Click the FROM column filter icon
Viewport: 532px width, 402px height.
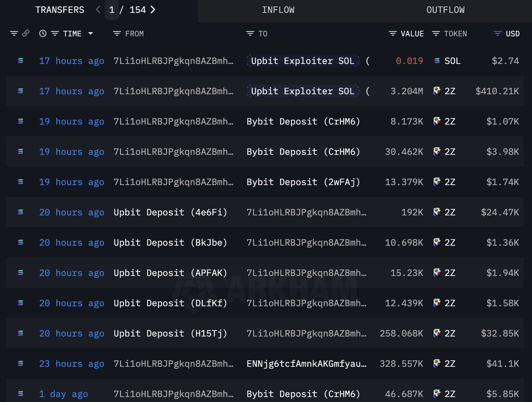[116, 33]
